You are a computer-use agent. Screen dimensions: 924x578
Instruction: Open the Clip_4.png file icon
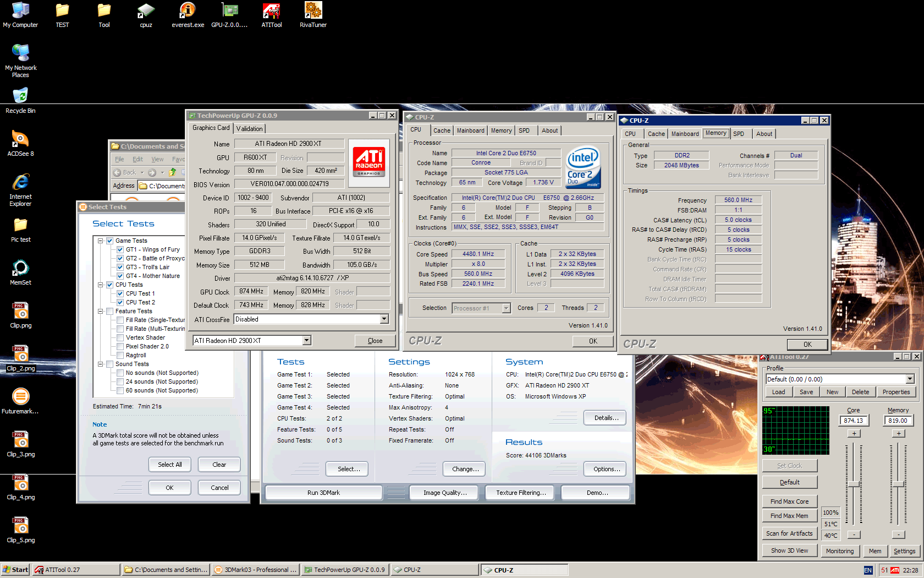(20, 487)
